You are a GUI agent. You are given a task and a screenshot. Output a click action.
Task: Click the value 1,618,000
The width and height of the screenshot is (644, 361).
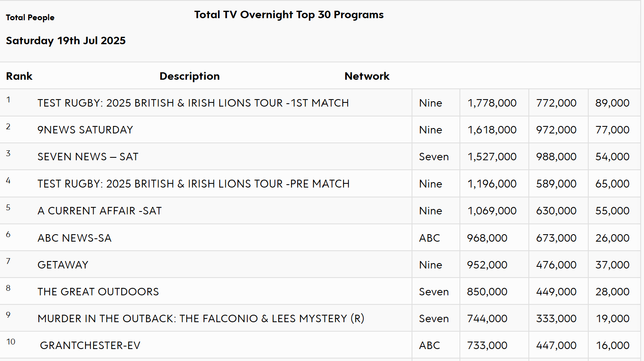click(x=492, y=130)
